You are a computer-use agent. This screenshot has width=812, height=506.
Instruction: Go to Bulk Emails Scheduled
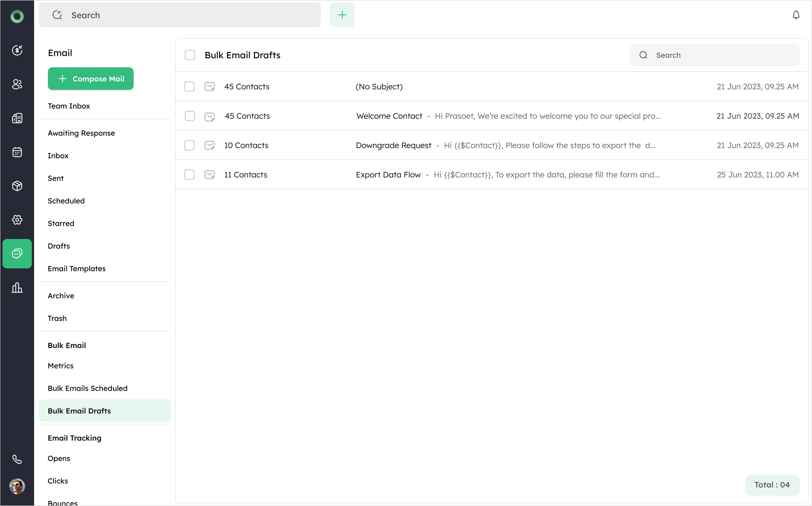pos(88,389)
